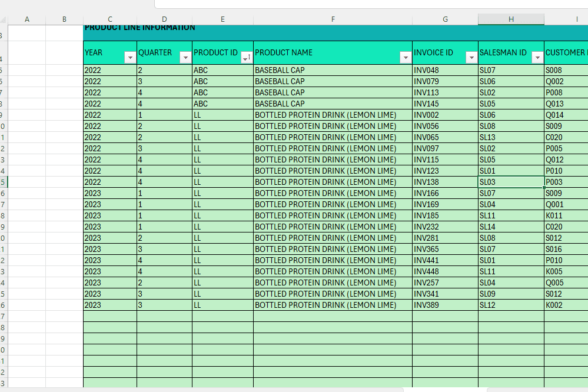The image size is (588, 392).
Task: Click the INVOICE ID filter icon
Action: 471,58
